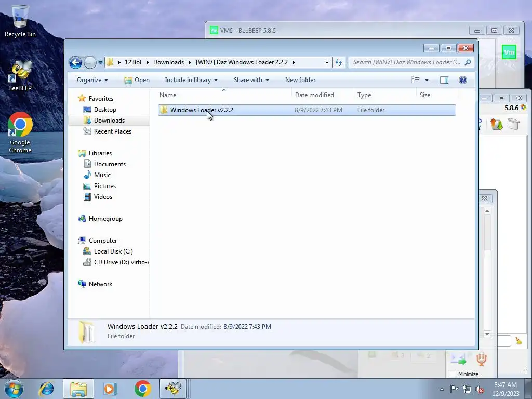Expand arrow after Daz Windows Loader breadcrumb
The image size is (532, 399).
pyautogui.click(x=294, y=62)
